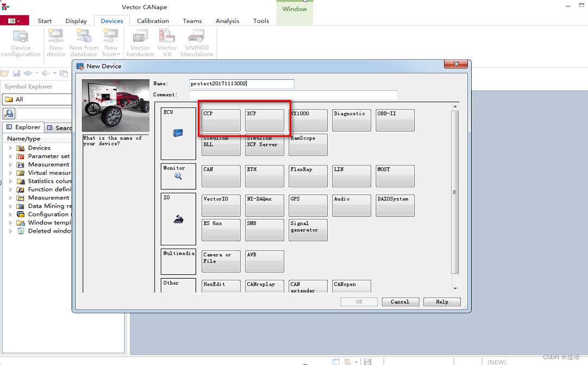Expand the Data Mining tree node
The image size is (588, 365).
click(10, 206)
